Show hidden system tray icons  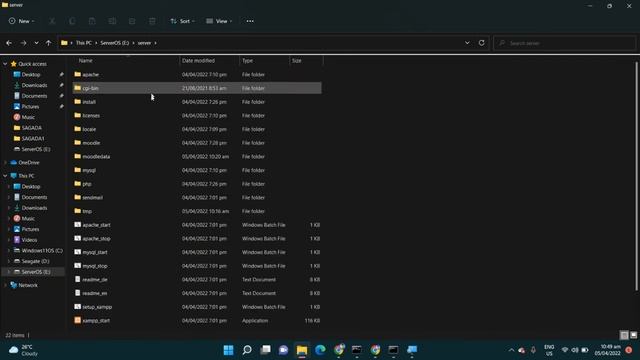point(511,350)
